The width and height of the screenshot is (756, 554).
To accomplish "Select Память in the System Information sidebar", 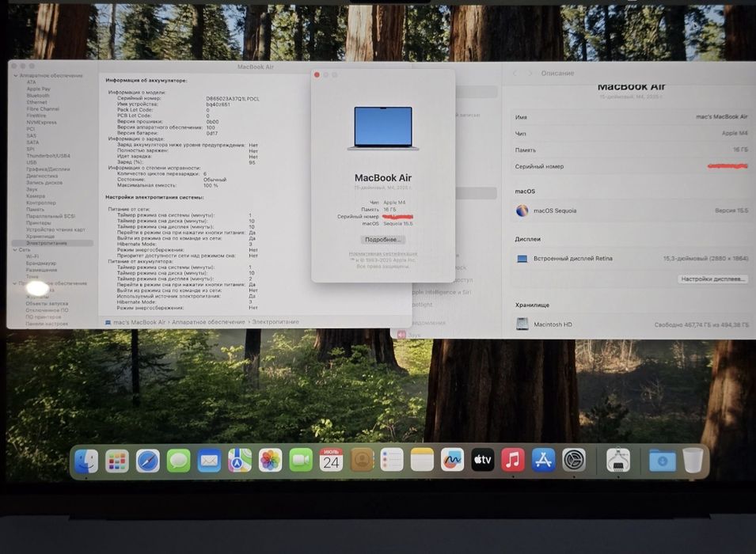I will [35, 209].
